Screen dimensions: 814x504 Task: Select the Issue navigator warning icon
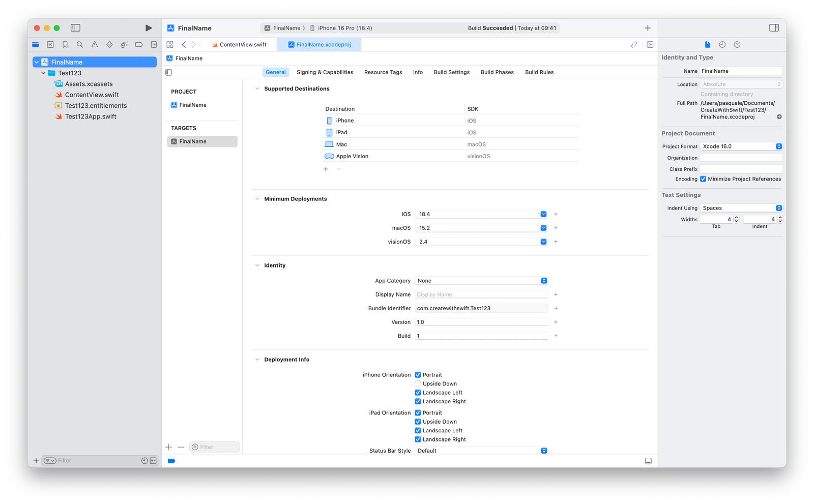pos(94,44)
